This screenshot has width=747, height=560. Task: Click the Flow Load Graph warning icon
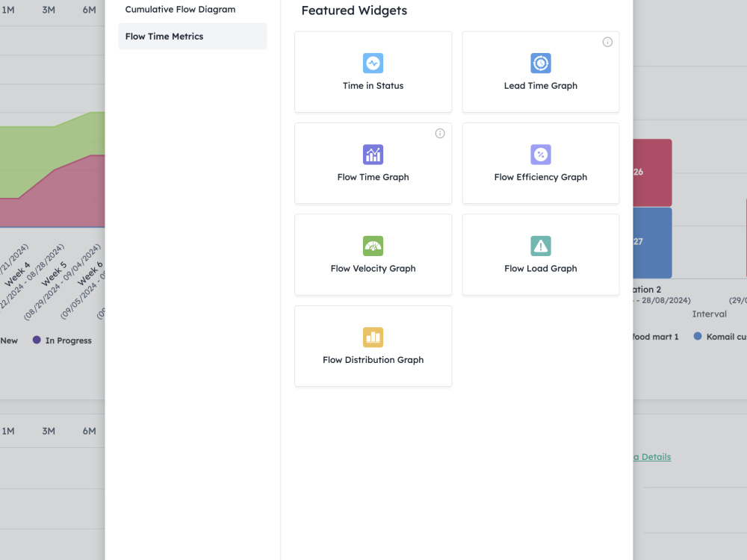[x=541, y=246]
